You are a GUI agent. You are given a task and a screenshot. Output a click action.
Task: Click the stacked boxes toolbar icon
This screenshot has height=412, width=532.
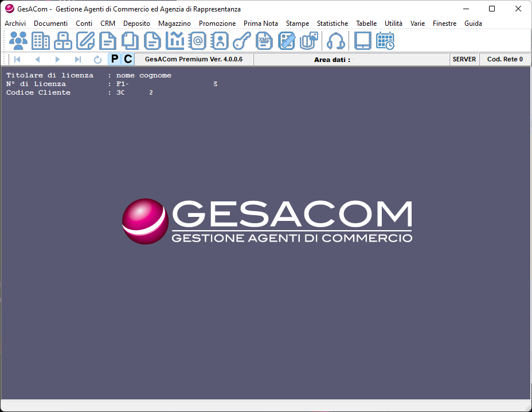coord(63,41)
